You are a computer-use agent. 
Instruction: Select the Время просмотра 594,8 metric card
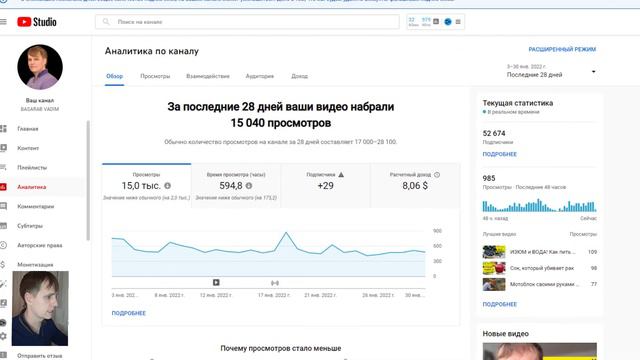point(236,186)
